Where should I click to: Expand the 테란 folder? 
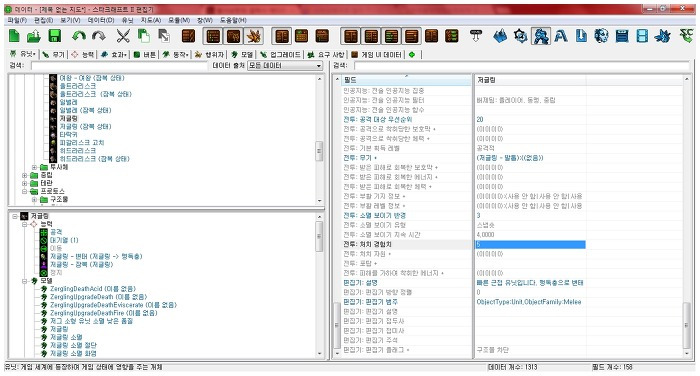pos(25,184)
